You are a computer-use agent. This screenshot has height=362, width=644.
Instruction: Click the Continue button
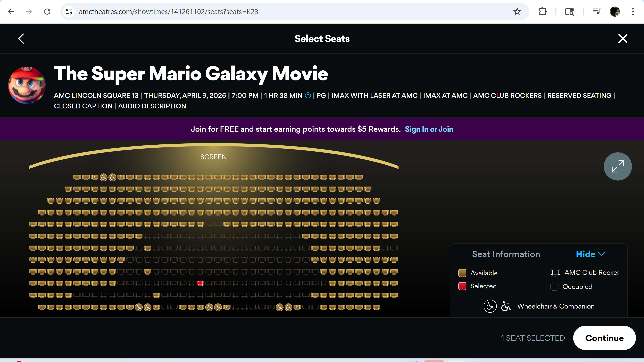[604, 338]
